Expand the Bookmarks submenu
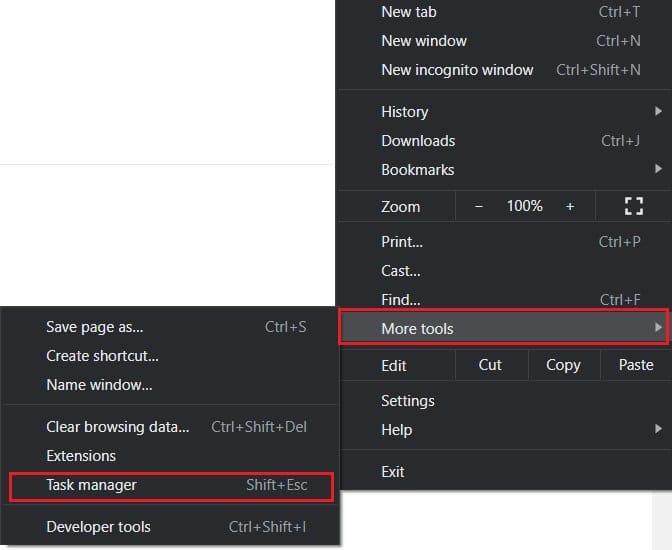Viewport: 672px width, 550px height. [504, 170]
